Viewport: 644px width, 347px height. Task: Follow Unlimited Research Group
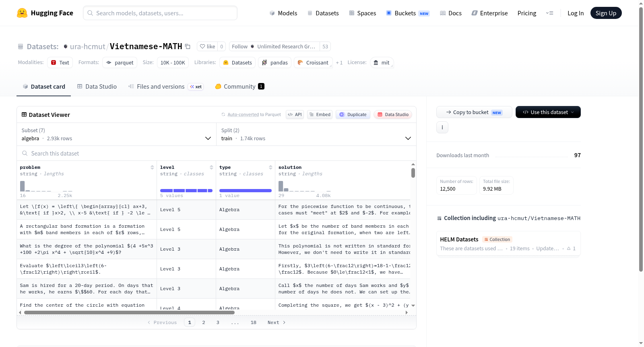[240, 46]
